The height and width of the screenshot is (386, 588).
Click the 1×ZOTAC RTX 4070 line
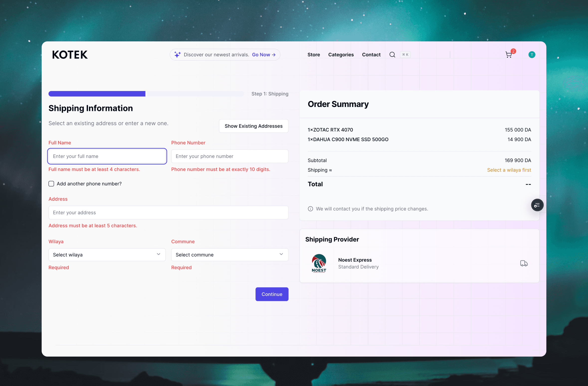(x=330, y=130)
